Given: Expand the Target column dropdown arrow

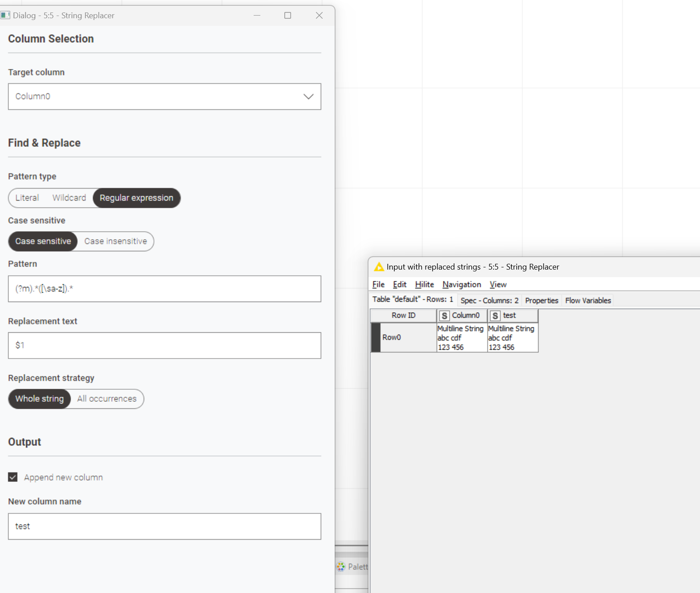Looking at the screenshot, I should (x=308, y=97).
